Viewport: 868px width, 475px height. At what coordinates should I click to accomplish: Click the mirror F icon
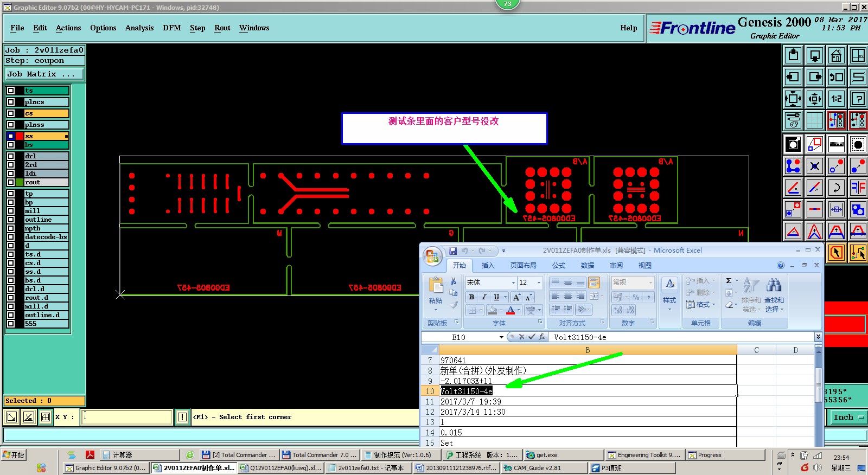point(858,188)
